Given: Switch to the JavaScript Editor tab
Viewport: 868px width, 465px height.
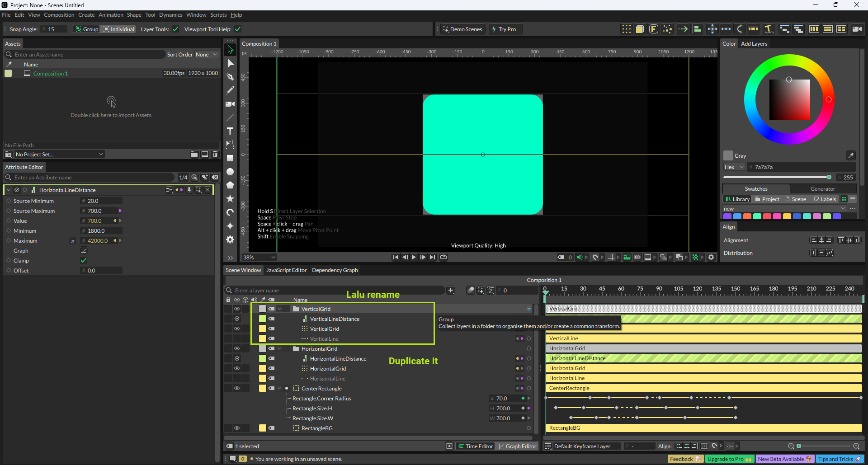Looking at the screenshot, I should (286, 270).
